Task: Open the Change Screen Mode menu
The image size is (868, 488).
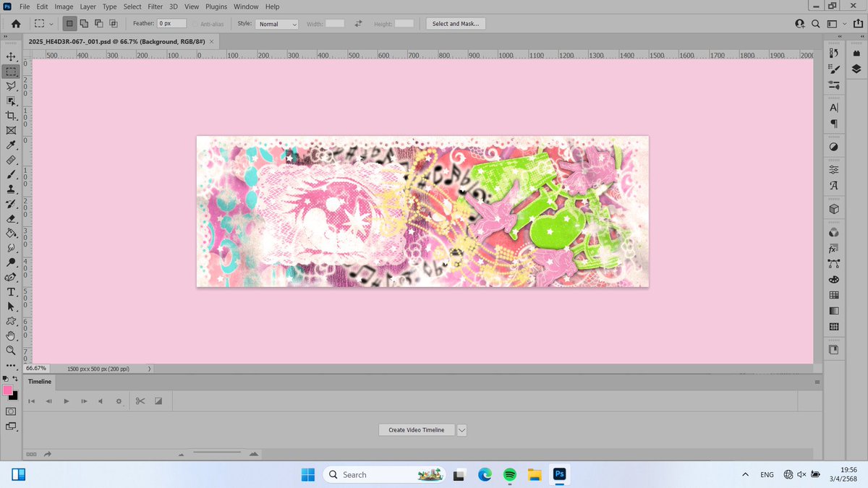Action: point(11,427)
